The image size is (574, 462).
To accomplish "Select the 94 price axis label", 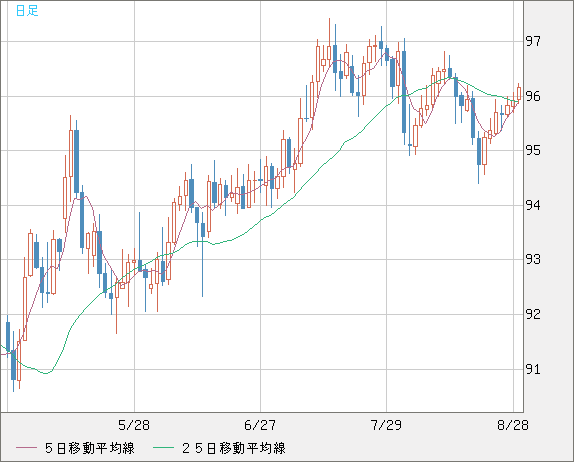I will pyautogui.click(x=533, y=205).
